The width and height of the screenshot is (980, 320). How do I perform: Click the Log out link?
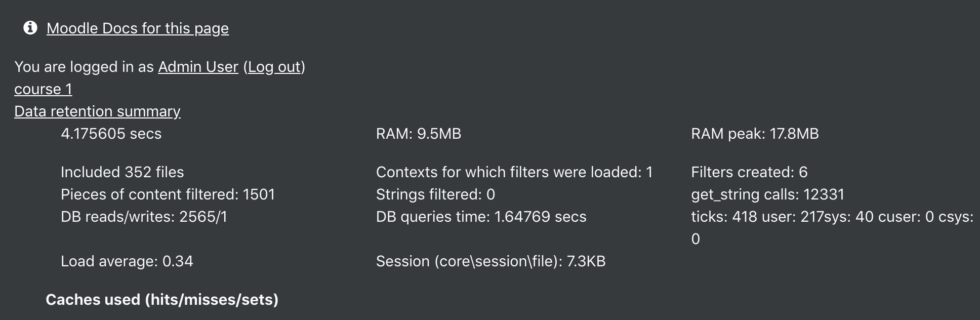274,67
